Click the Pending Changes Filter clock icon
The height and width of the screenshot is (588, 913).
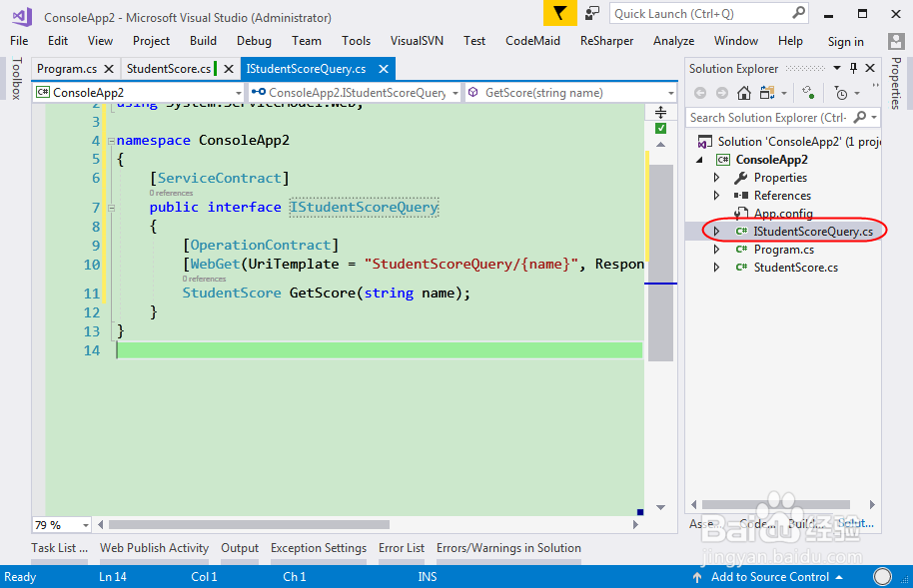point(841,93)
